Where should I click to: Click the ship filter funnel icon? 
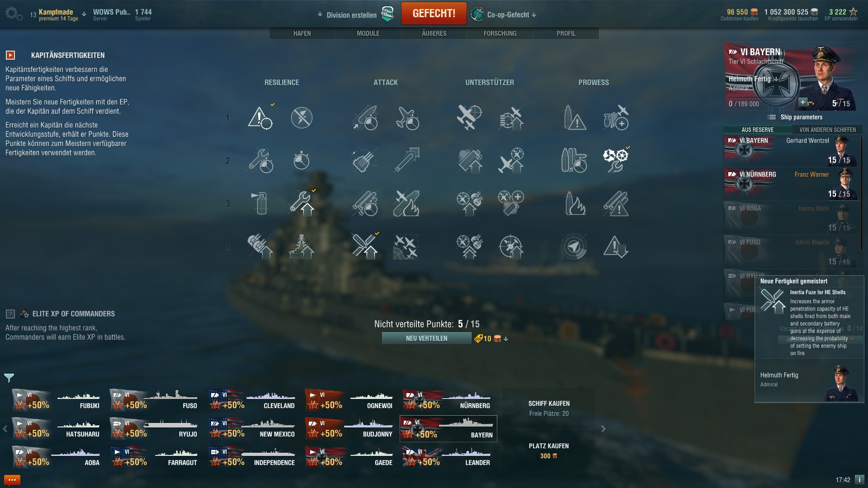point(9,378)
